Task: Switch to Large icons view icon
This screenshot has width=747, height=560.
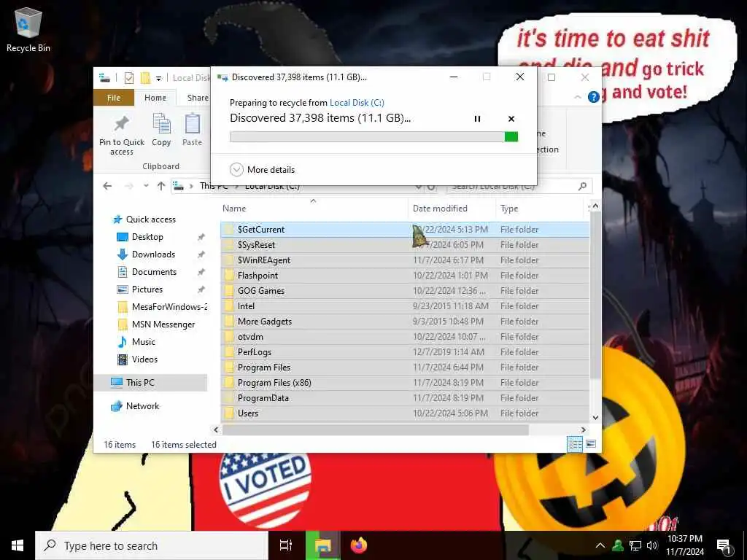Action: tap(591, 444)
